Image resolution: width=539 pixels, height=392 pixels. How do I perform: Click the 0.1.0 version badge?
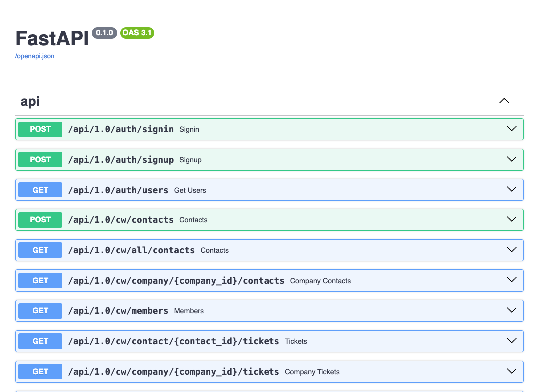104,33
